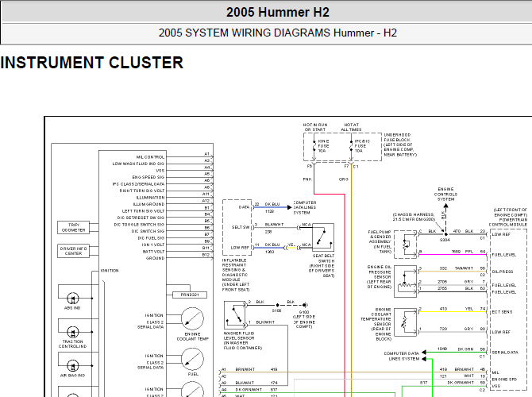Select the ENGINE COOLANT TEMPERATURE SENSOR label

point(376,325)
